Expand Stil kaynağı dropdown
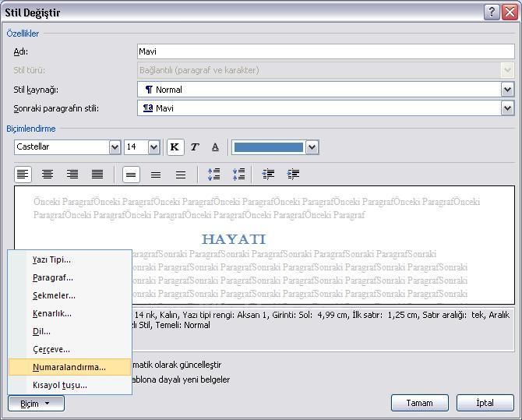 507,90
